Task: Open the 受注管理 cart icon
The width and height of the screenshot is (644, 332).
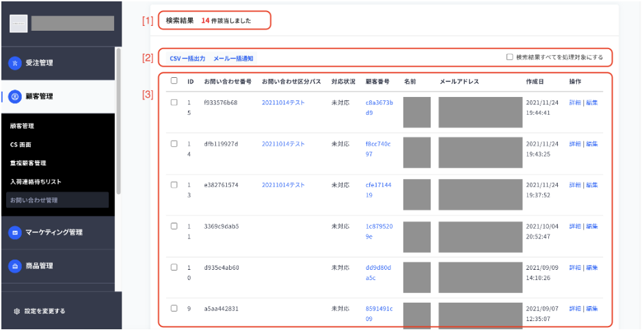Action: point(15,63)
